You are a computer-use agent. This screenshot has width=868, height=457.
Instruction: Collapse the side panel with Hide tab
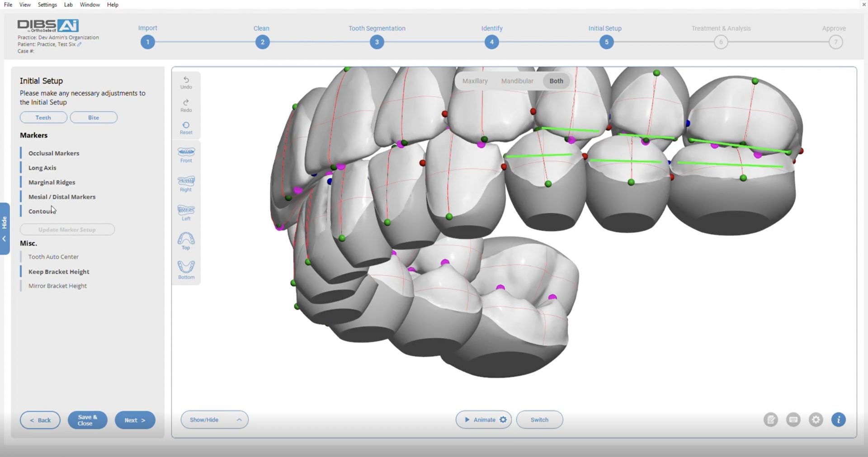tap(5, 229)
